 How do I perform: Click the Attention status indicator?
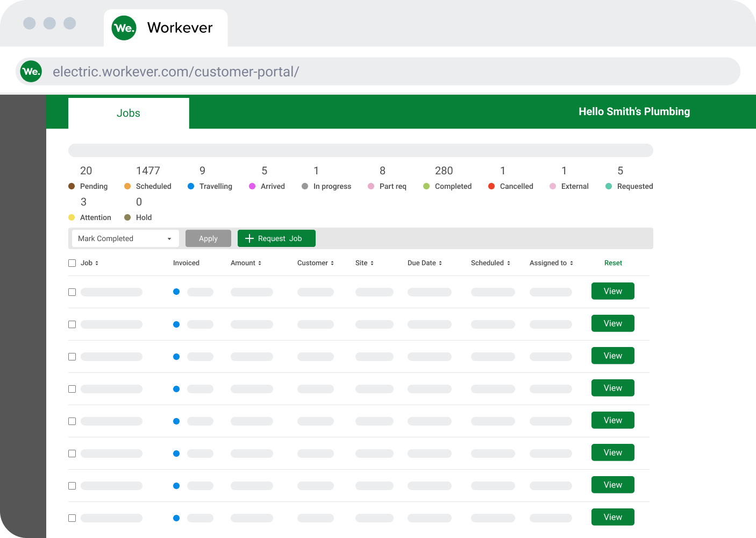[70, 217]
